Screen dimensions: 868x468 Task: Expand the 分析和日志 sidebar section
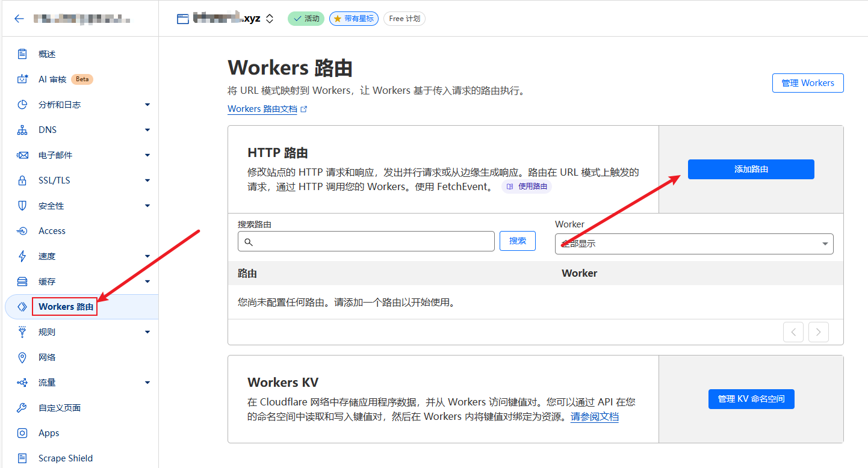pos(147,105)
